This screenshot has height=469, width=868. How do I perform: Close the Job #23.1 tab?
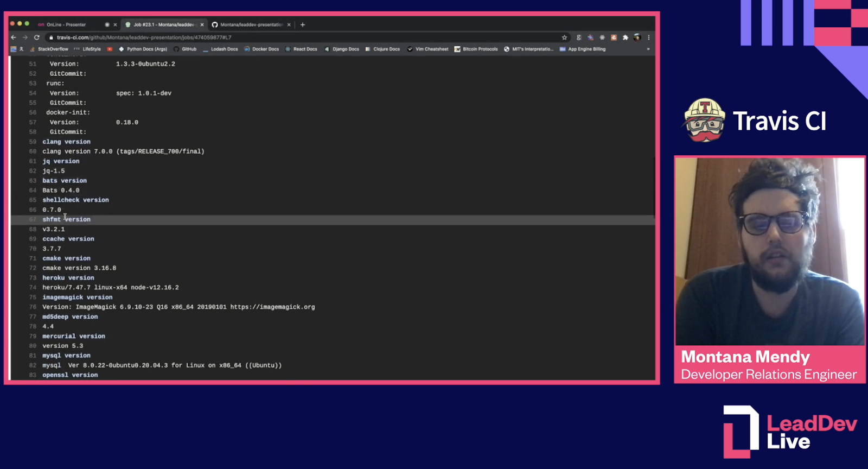tap(202, 24)
